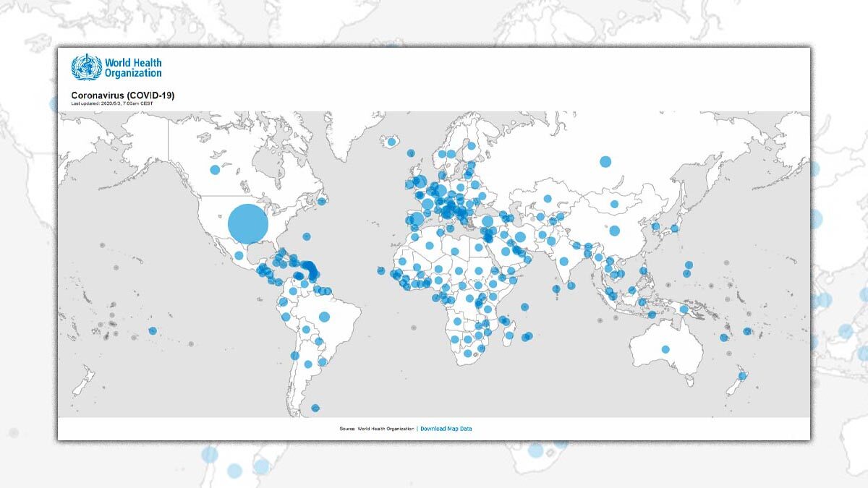Click the bubble over Australia
This screenshot has height=488, width=868.
pyautogui.click(x=665, y=350)
